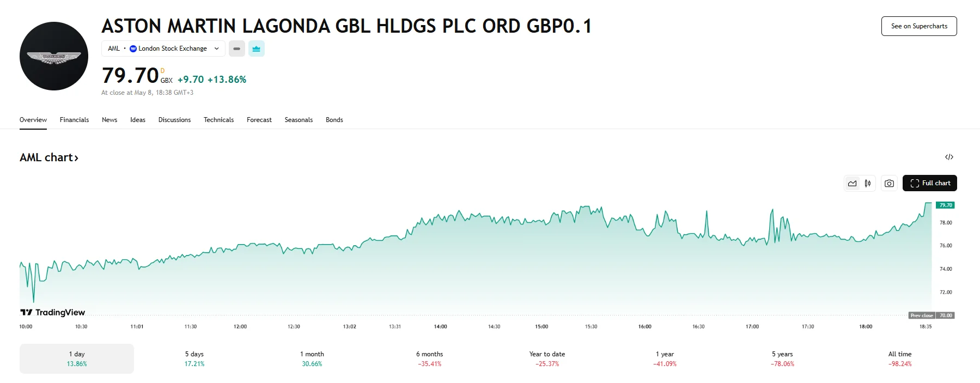Screen dimensions: 980x383
Task: Select the 1 month time range
Action: (x=312, y=358)
